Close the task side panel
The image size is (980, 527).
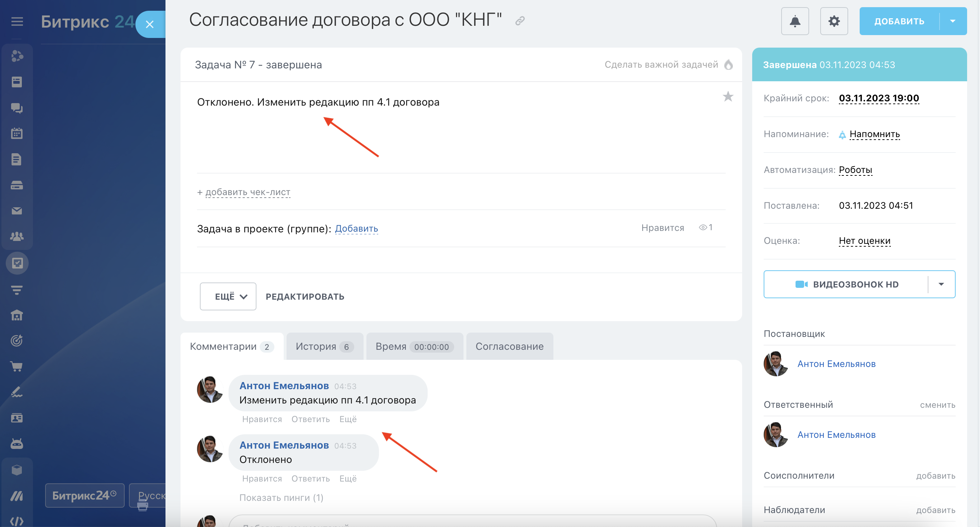[x=149, y=24]
